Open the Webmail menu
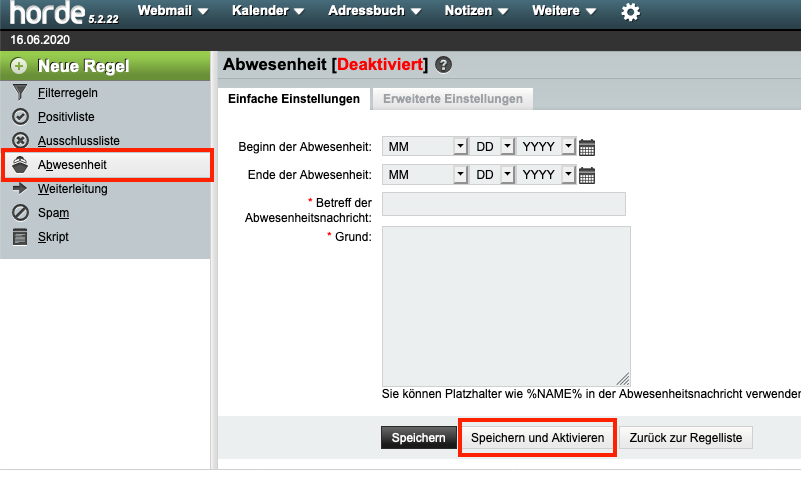This screenshot has width=801, height=491. coord(172,12)
